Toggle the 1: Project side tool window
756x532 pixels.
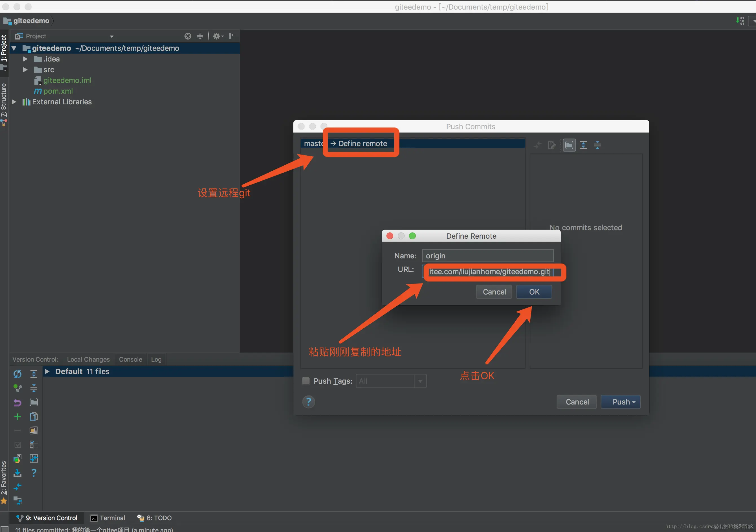pyautogui.click(x=4, y=49)
